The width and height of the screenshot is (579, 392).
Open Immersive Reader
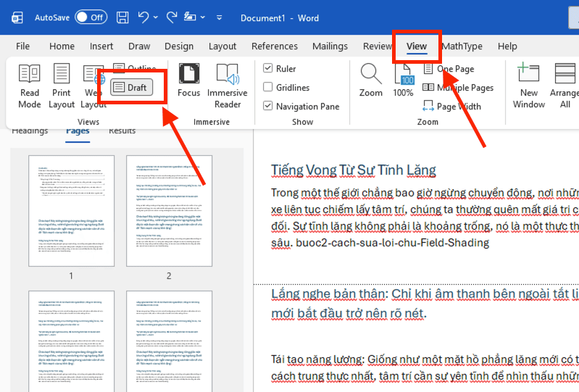(228, 86)
